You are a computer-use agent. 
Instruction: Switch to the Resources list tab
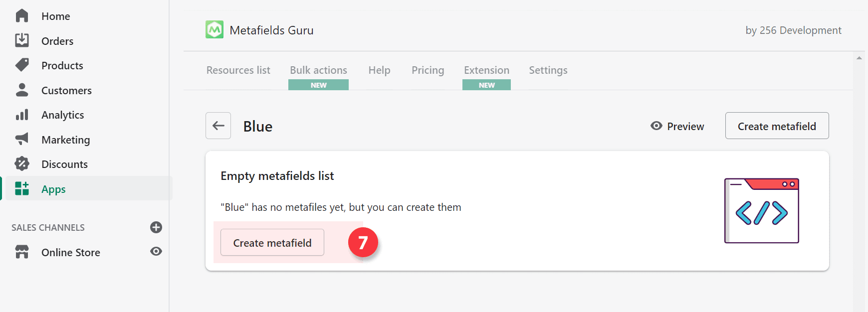coord(238,70)
